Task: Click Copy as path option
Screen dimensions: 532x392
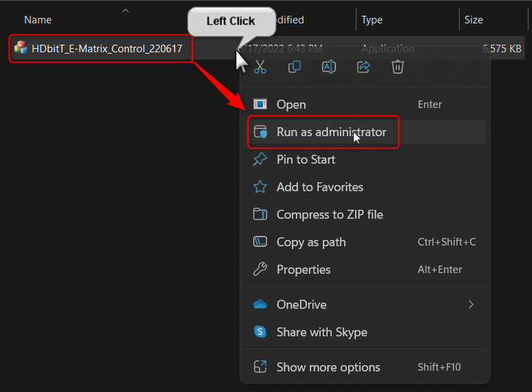Action: 311,242
